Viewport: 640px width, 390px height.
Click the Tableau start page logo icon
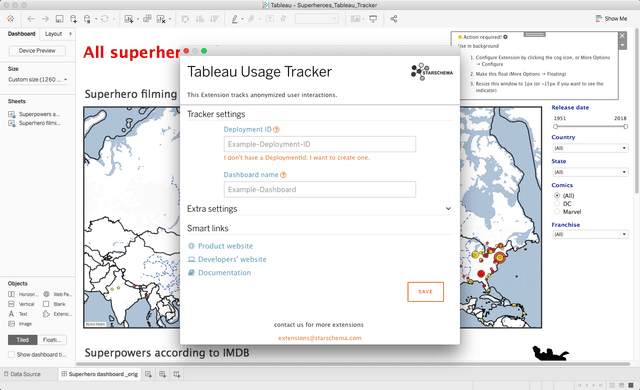tap(11, 19)
